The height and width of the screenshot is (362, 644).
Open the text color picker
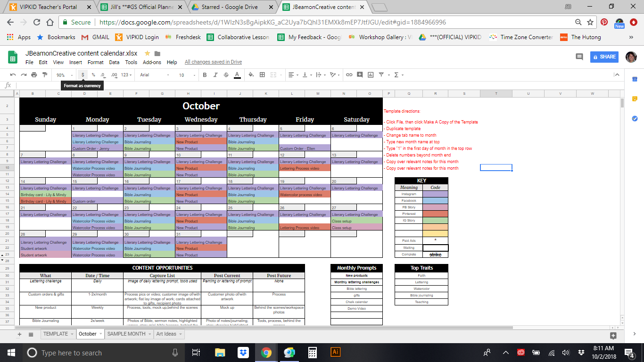pos(237,74)
